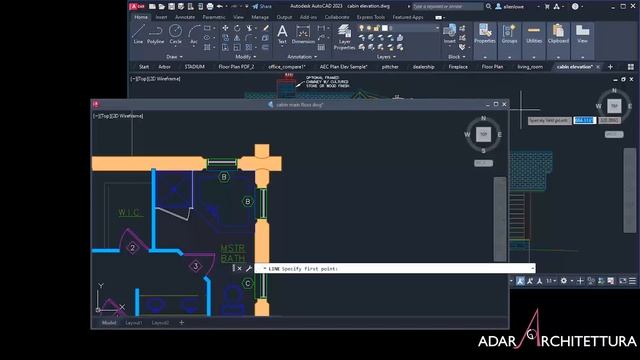This screenshot has height=360, width=640.
Task: Click the command line input field
Action: point(395,269)
